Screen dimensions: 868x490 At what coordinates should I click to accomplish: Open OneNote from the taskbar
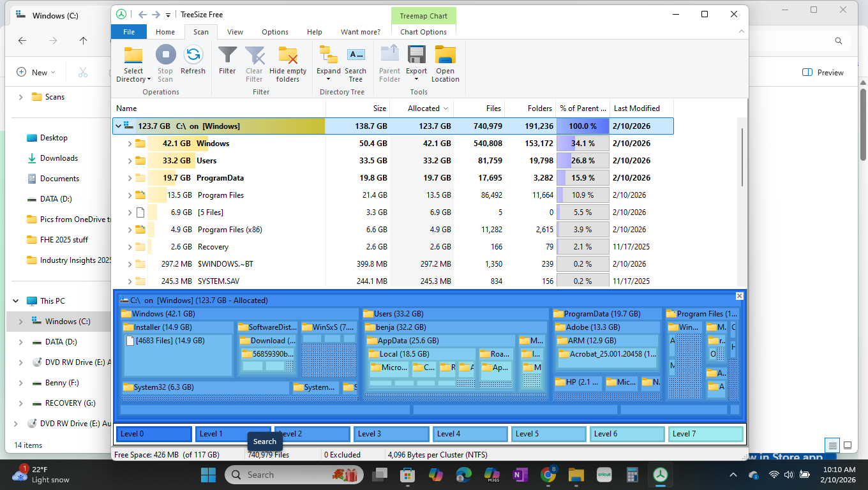point(520,475)
